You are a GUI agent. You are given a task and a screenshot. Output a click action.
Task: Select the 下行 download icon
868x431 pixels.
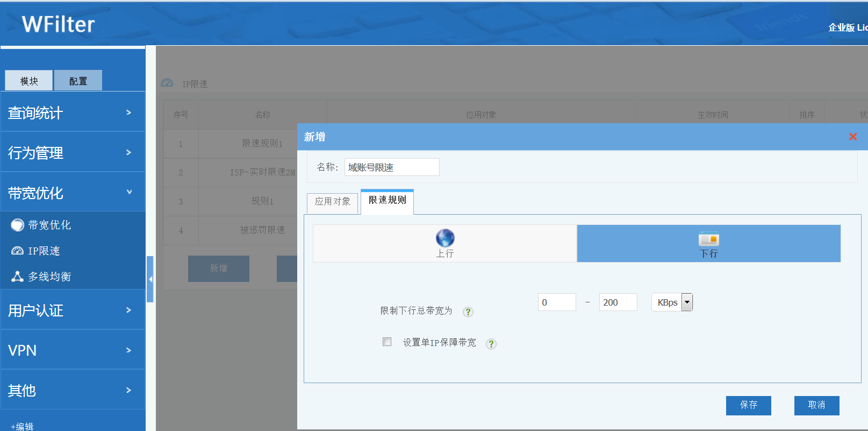[x=708, y=239]
